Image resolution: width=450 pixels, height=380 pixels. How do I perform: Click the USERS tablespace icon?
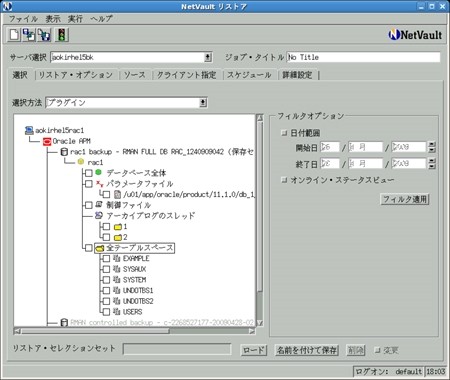coord(116,312)
